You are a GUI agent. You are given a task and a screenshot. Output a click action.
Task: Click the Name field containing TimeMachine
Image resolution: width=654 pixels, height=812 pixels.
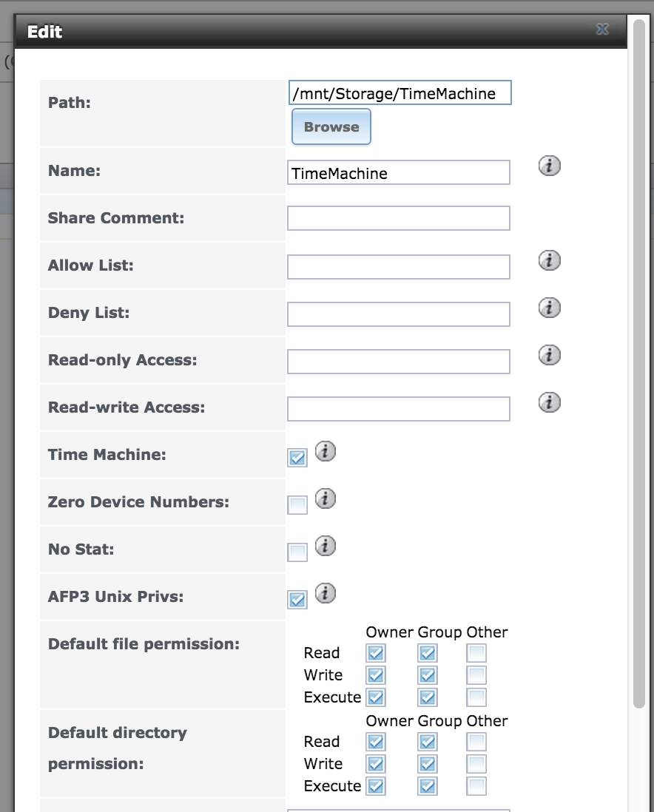[x=399, y=172]
